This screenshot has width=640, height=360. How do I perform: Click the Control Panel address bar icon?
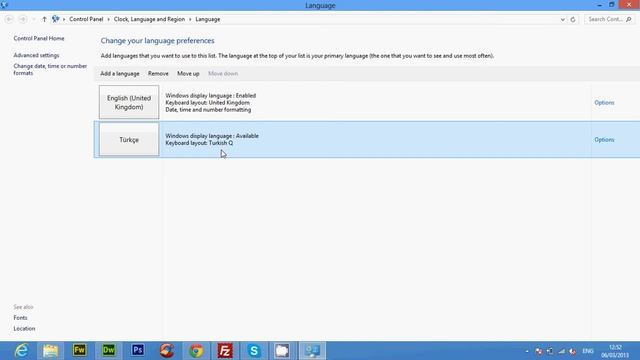56,19
